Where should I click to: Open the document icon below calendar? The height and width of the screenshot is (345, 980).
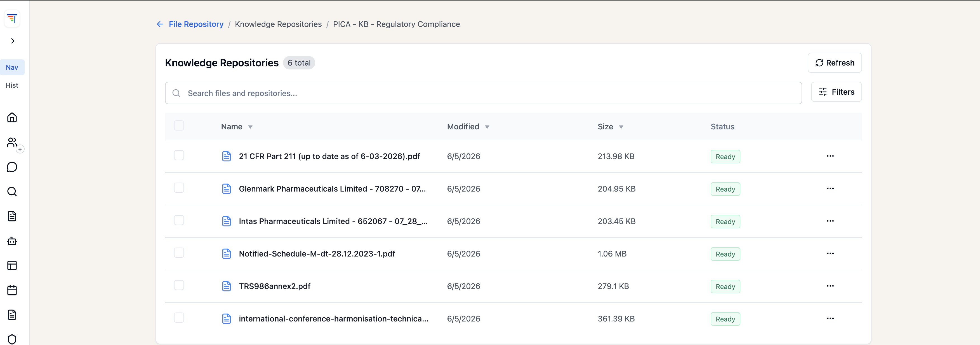tap(12, 315)
